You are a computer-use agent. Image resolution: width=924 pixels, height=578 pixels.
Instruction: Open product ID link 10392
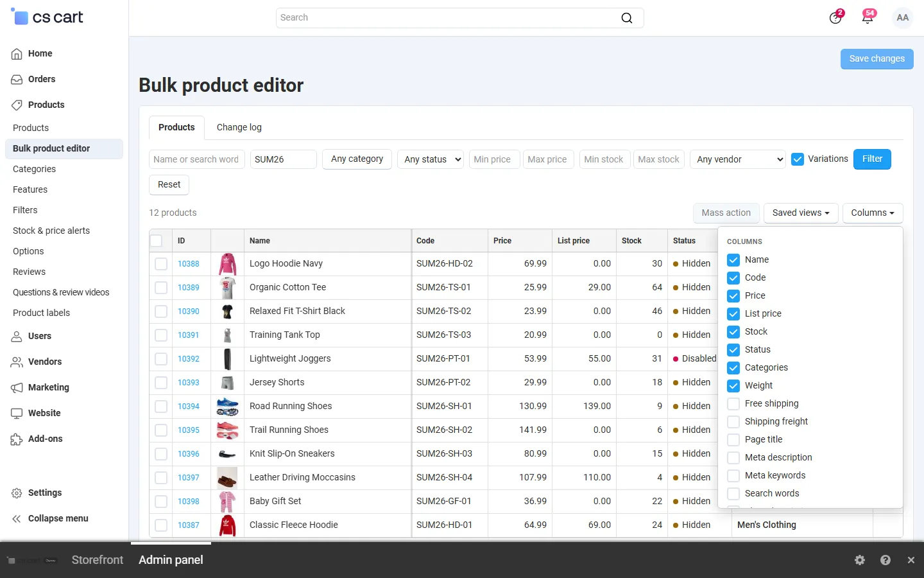189,359
